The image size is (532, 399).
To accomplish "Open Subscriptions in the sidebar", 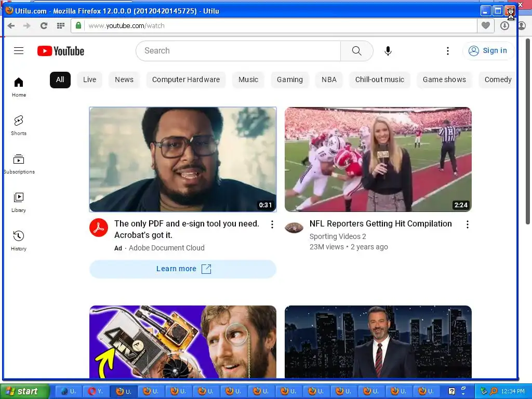I will point(19,164).
